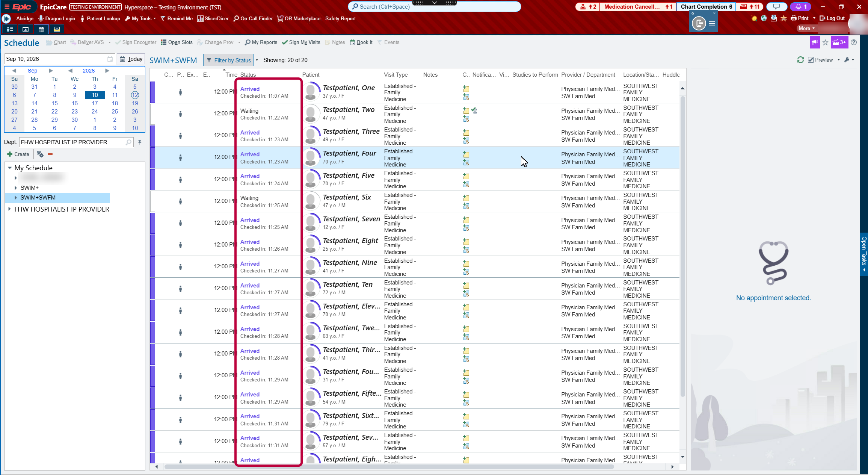Click the Search (Ctrl+Space) field
Image resolution: width=868 pixels, height=475 pixels.
[x=434, y=7]
